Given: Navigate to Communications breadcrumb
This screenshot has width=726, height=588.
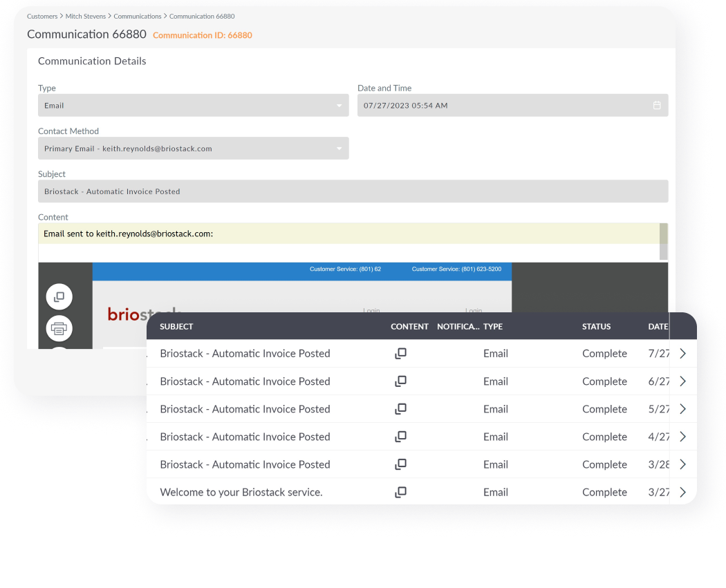Looking at the screenshot, I should 138,16.
